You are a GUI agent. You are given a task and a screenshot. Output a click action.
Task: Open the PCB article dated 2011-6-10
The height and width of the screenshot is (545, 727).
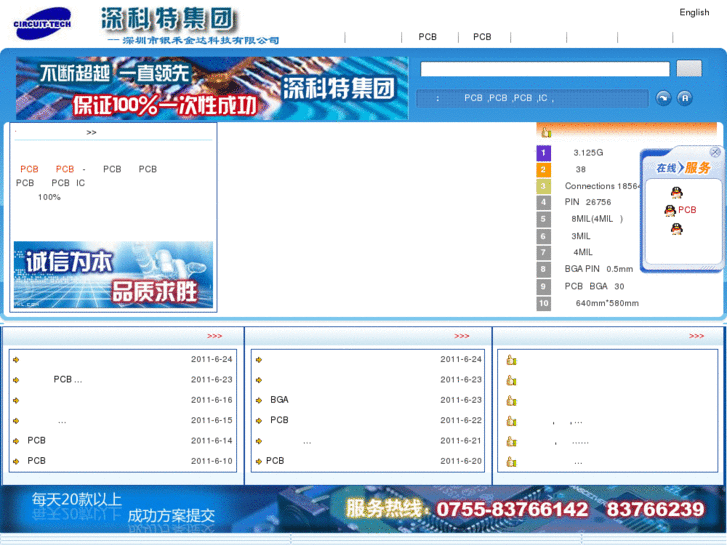[x=36, y=461]
